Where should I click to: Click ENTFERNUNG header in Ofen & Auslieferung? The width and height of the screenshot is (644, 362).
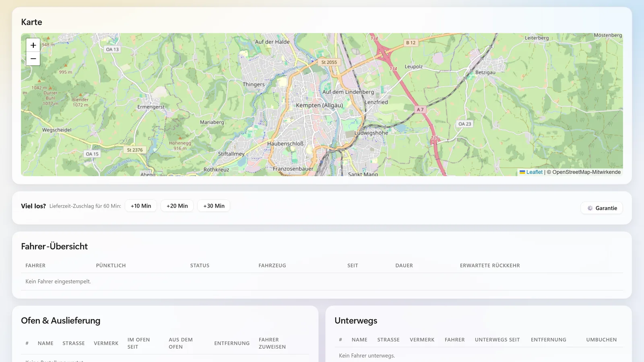click(232, 343)
